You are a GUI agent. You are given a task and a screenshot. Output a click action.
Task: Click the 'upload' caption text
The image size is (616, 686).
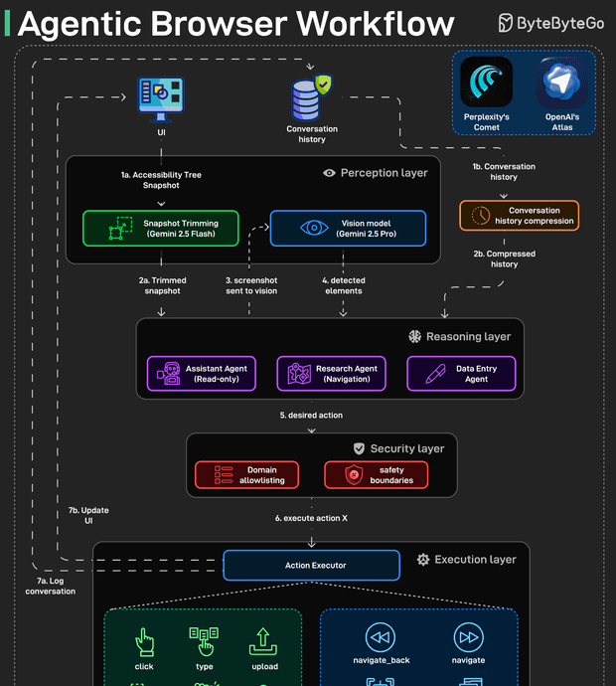coord(264,666)
